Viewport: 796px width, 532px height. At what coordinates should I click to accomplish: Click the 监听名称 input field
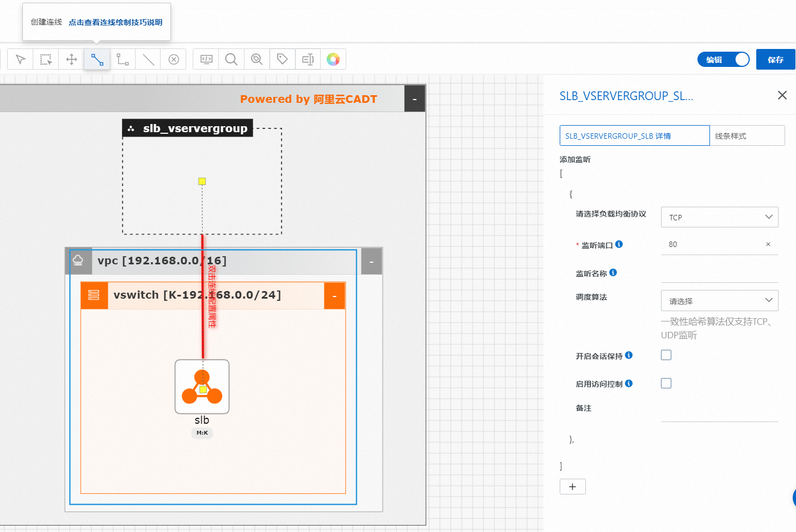click(720, 273)
